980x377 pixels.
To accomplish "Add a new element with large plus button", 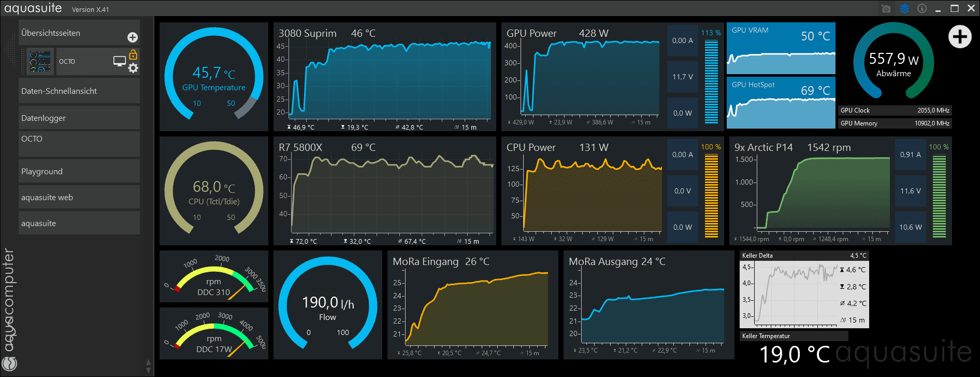I will (x=960, y=37).
